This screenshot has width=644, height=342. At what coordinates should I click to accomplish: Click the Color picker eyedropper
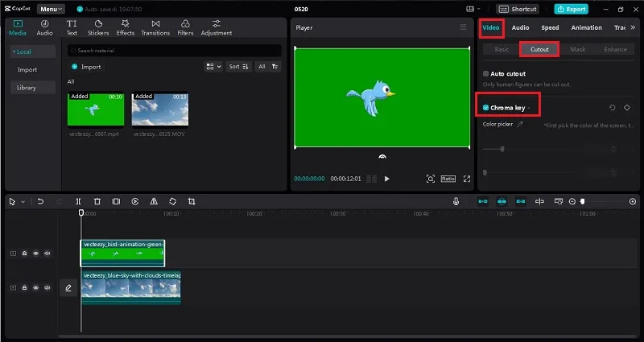click(520, 124)
